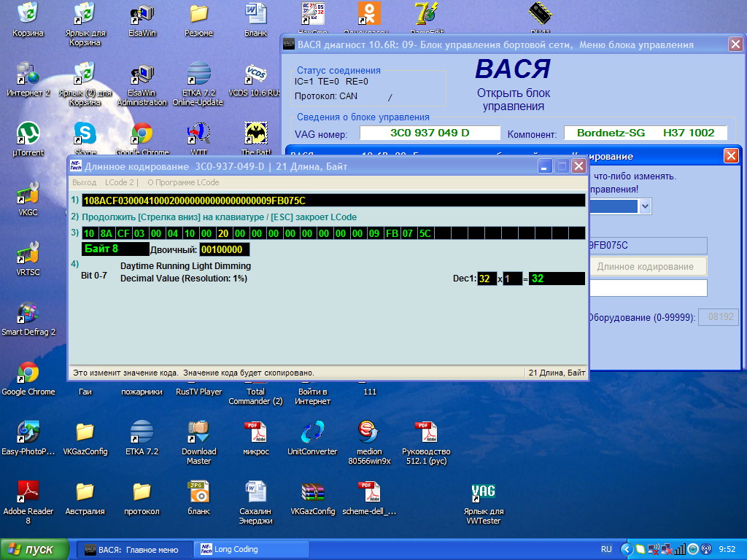Open the VKGazConfig folder icon
The height and width of the screenshot is (560, 747).
tap(85, 433)
